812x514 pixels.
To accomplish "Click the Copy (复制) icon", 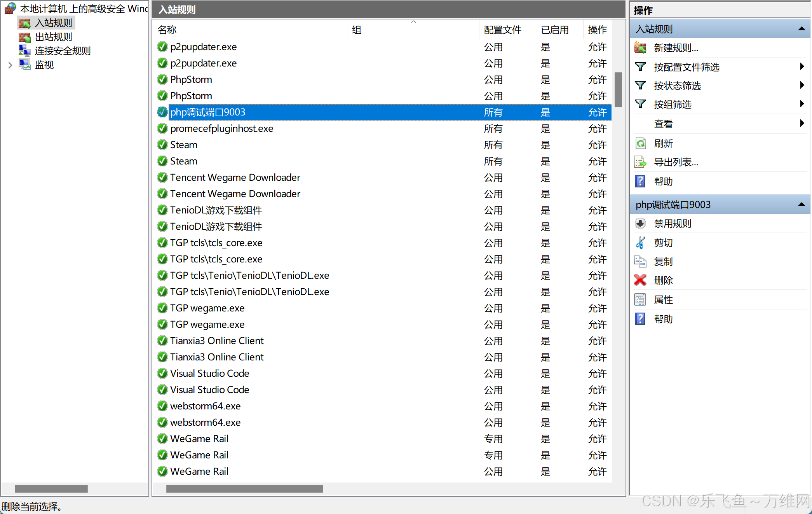I will 640,261.
